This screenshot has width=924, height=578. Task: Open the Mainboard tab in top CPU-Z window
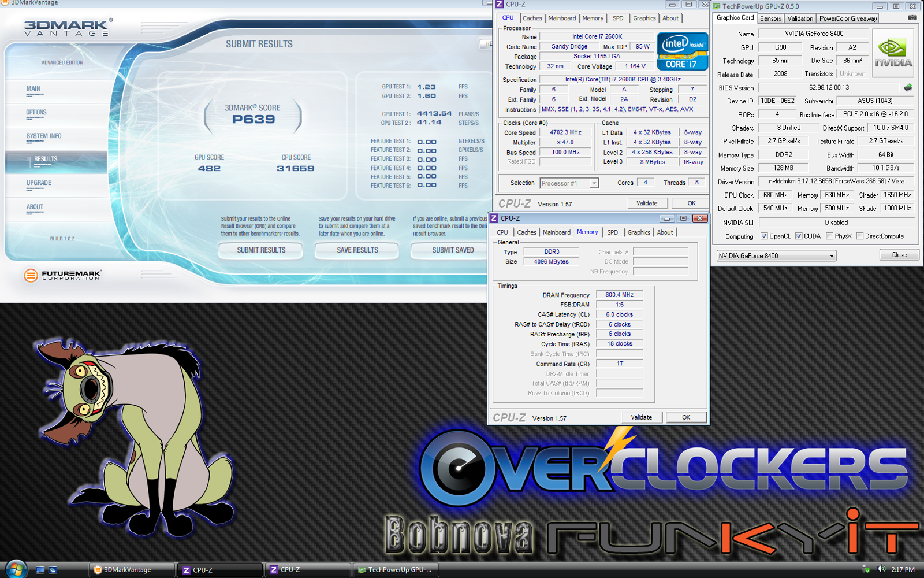coord(562,18)
